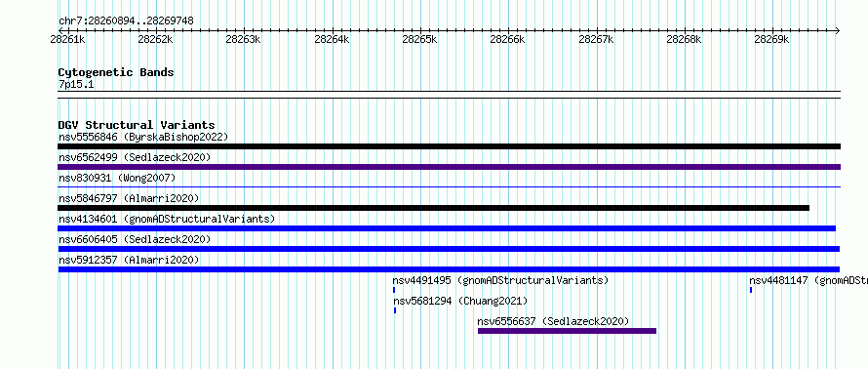
Task: Click the chr7:28260894..28269748 coordinate label
Action: [126, 21]
